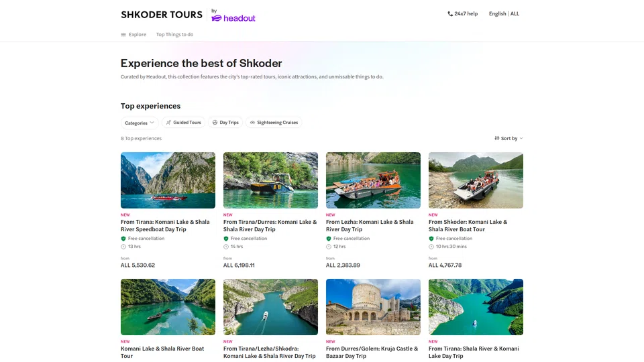Screen dimensions: 644x362
Task: Open Komani Lake & Shala River Boat Tour title
Action: (x=162, y=352)
